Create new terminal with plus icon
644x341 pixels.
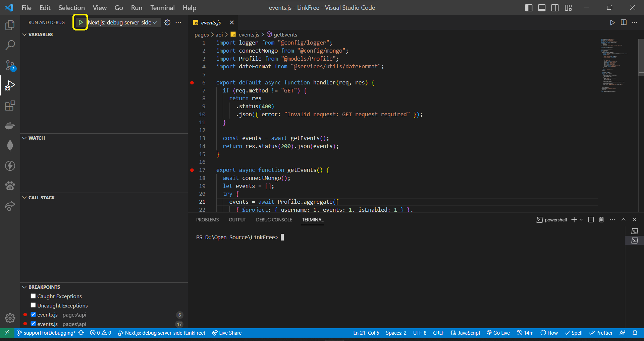(574, 220)
